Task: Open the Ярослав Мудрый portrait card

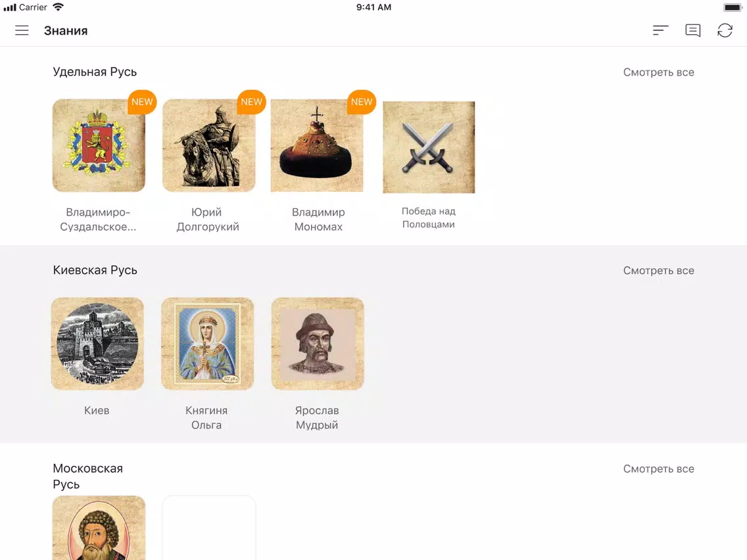Action: click(318, 344)
